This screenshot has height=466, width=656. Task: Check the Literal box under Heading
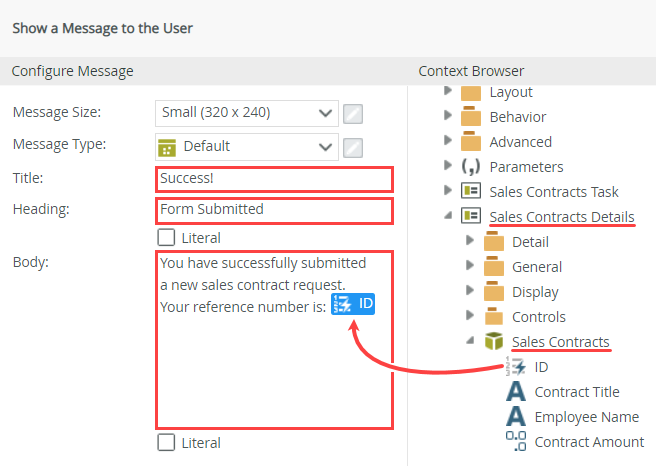coord(166,237)
